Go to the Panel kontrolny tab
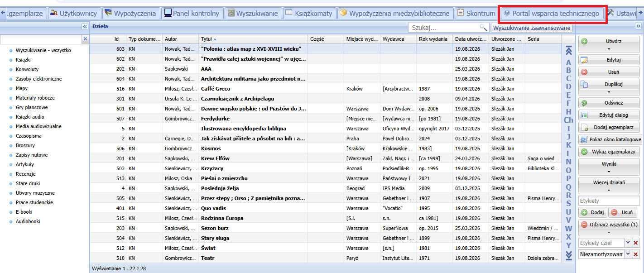 click(x=192, y=14)
